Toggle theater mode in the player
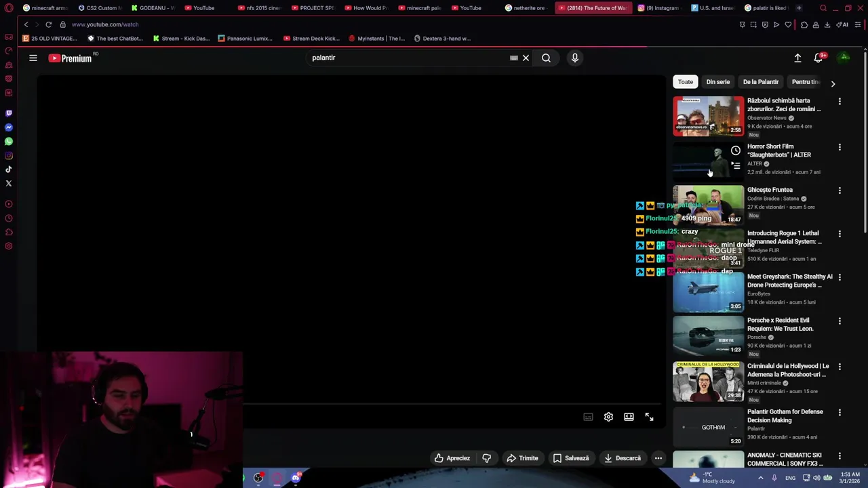 pos(629,417)
